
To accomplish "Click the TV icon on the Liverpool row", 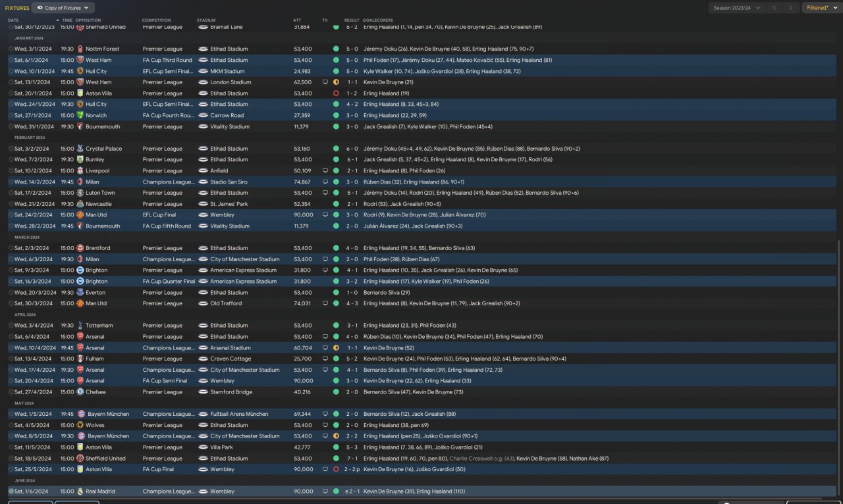I will pyautogui.click(x=325, y=170).
